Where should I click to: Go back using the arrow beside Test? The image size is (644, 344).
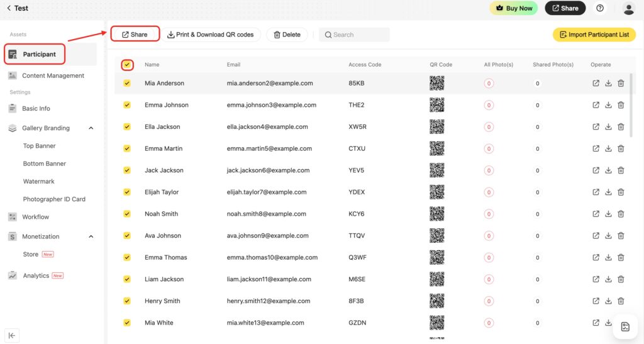(9, 8)
